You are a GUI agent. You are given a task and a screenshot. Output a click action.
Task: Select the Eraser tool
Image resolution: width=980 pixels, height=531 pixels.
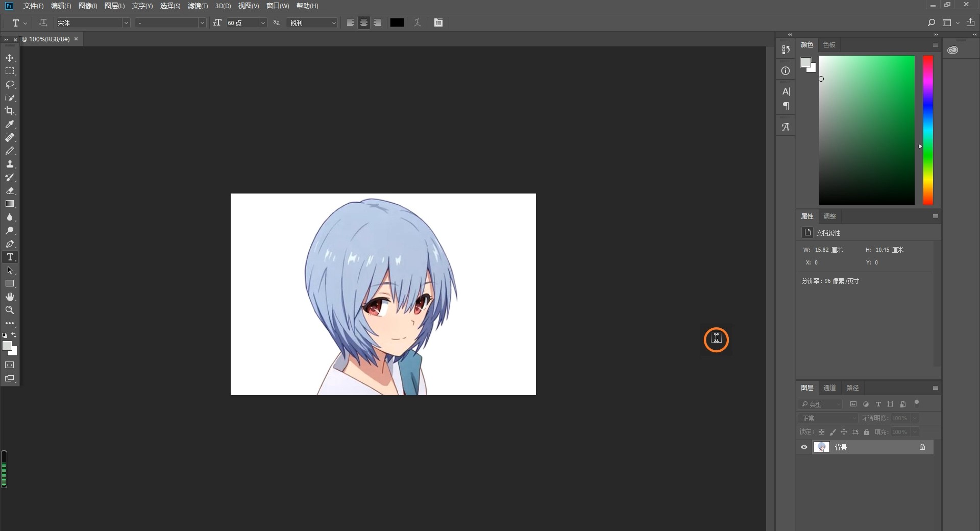coord(10,190)
